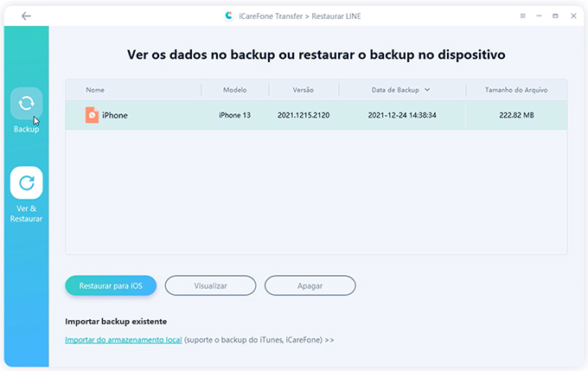
Task: Click Tamanho do Arquivo column header
Action: tap(516, 90)
